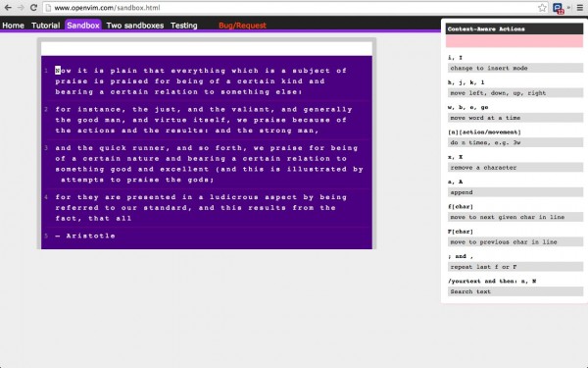This screenshot has height=368, width=588.
Task: Click the 'repeat last f or F' entry
Action: tap(515, 267)
